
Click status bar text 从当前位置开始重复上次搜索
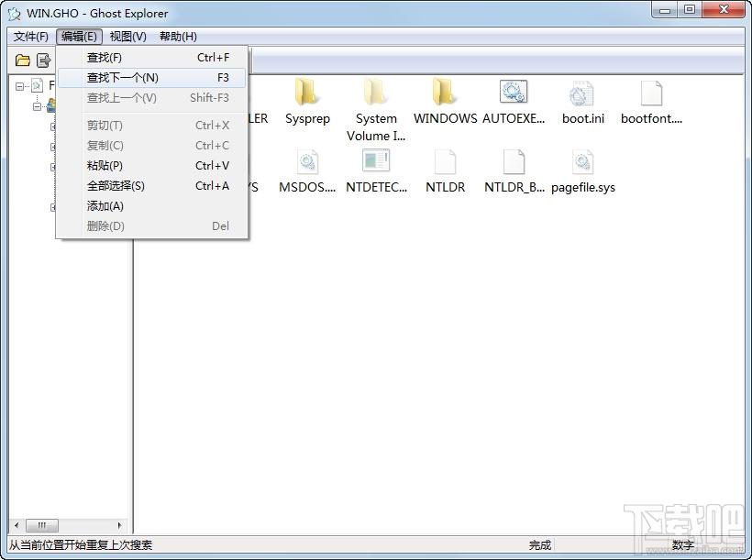point(81,545)
